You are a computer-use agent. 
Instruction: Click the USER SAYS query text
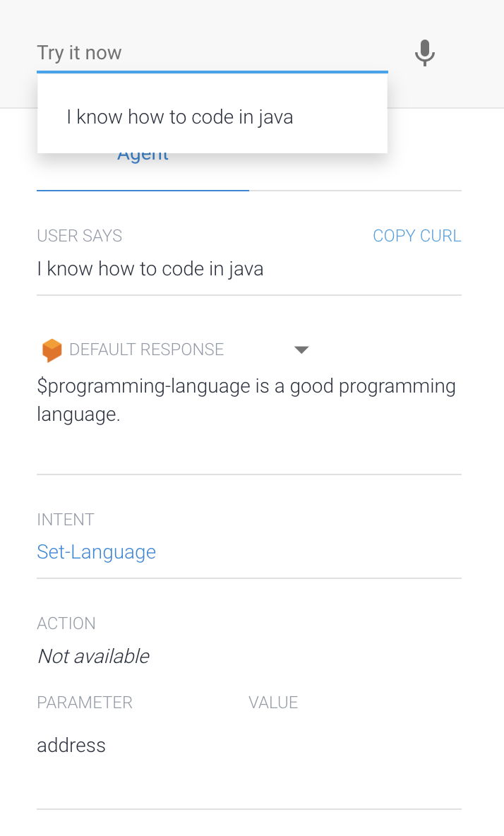150,268
